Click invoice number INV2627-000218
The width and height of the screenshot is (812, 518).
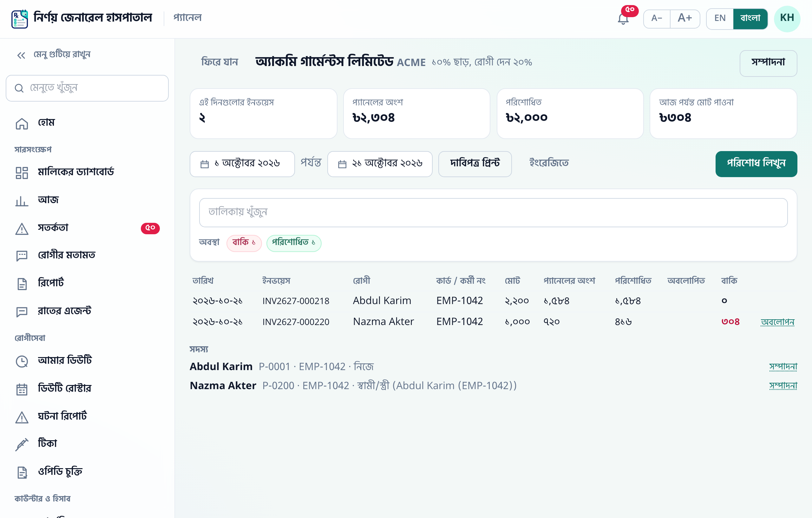coord(296,301)
